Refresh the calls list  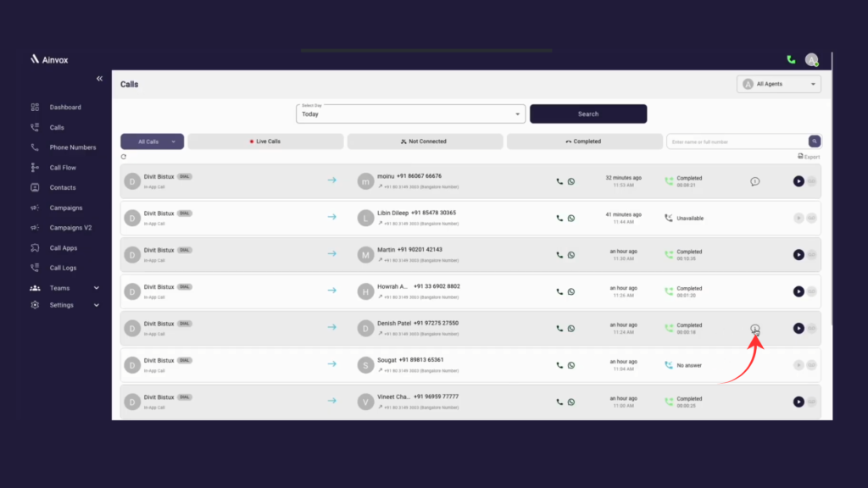pos(123,157)
